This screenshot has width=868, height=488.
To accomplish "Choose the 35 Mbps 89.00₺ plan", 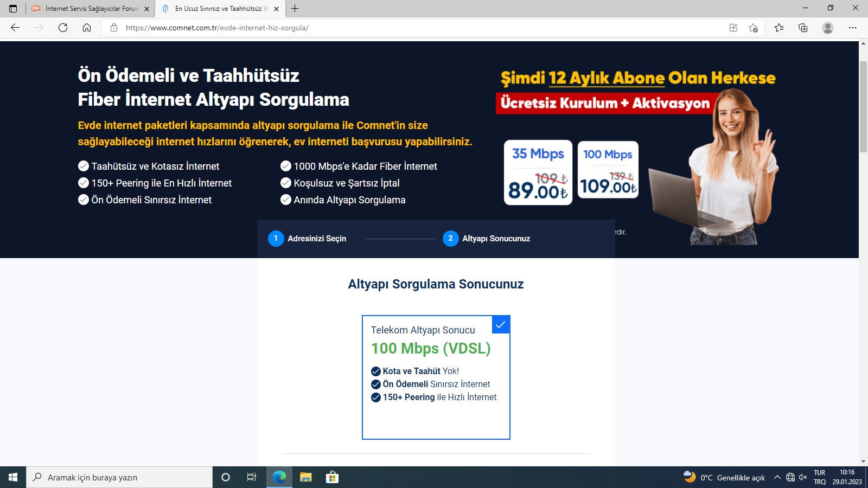I will pyautogui.click(x=538, y=172).
